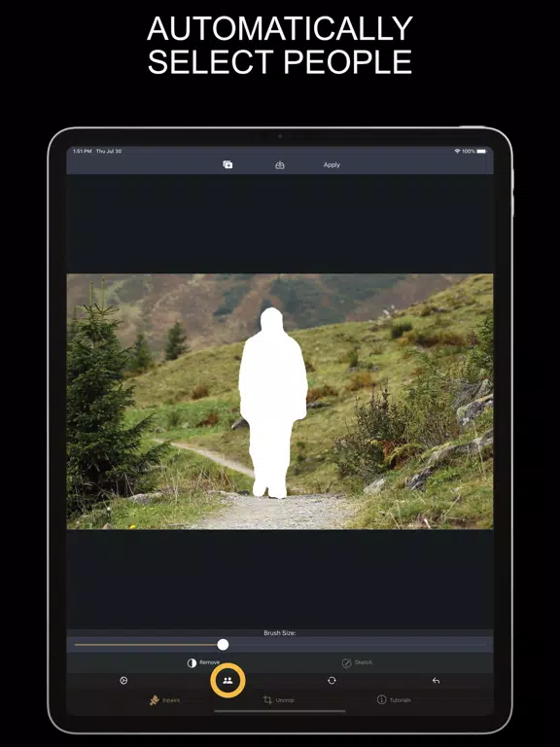Open the Tutorials tab
Screen dimensions: 560x747
tap(394, 700)
